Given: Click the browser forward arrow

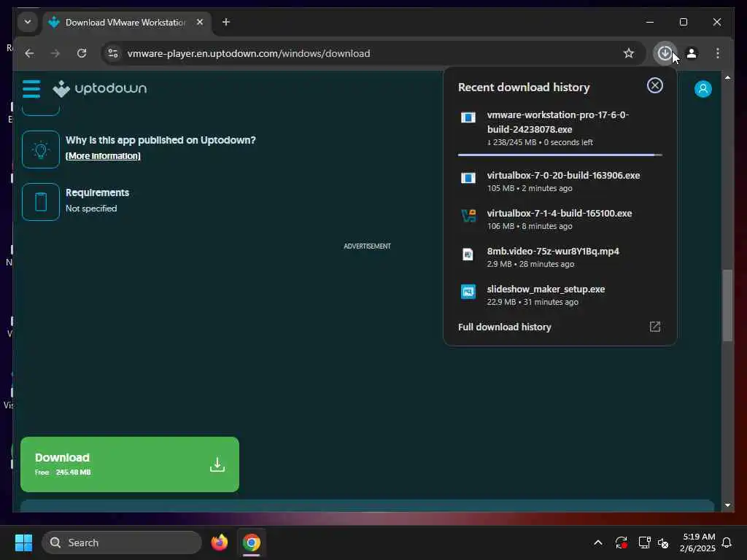Looking at the screenshot, I should point(55,53).
